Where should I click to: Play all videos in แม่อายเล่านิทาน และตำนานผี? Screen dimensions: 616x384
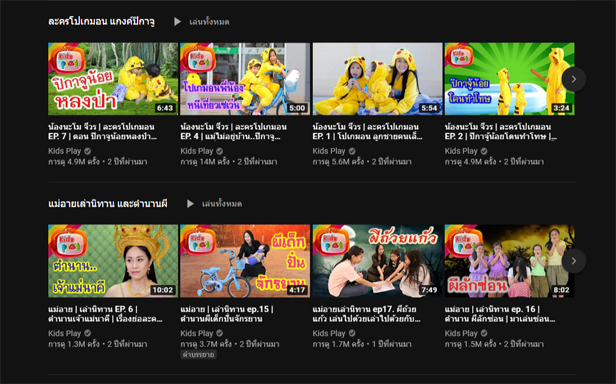222,204
